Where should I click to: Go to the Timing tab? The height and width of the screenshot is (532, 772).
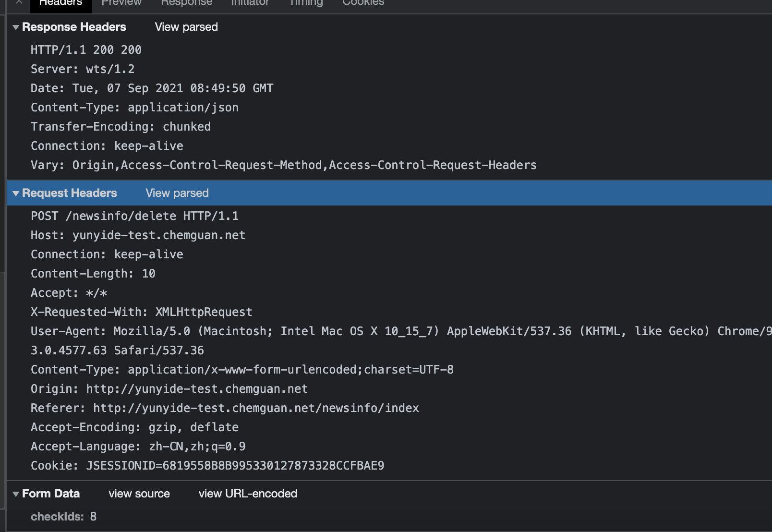(306, 3)
